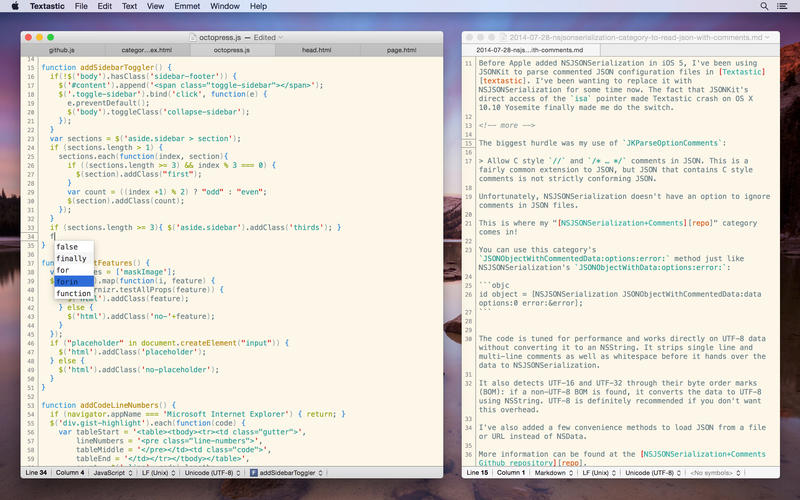Viewport: 800px width, 500px height.
Task: Click the function symbol icon beside addSidebarToggler
Action: [x=254, y=473]
